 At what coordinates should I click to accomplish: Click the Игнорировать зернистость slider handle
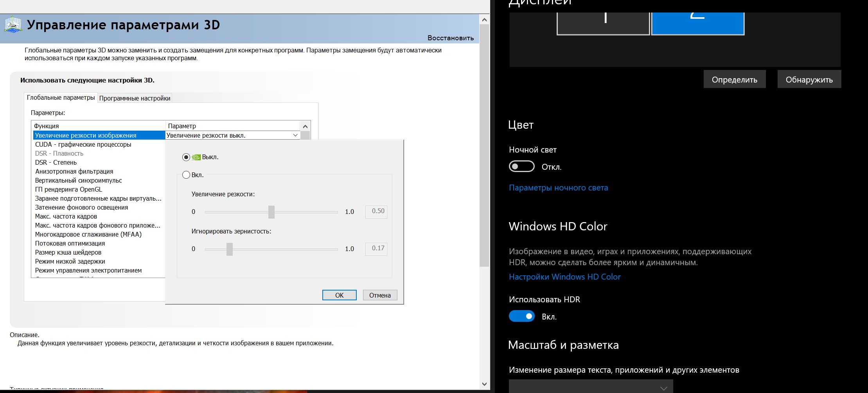[x=230, y=249]
